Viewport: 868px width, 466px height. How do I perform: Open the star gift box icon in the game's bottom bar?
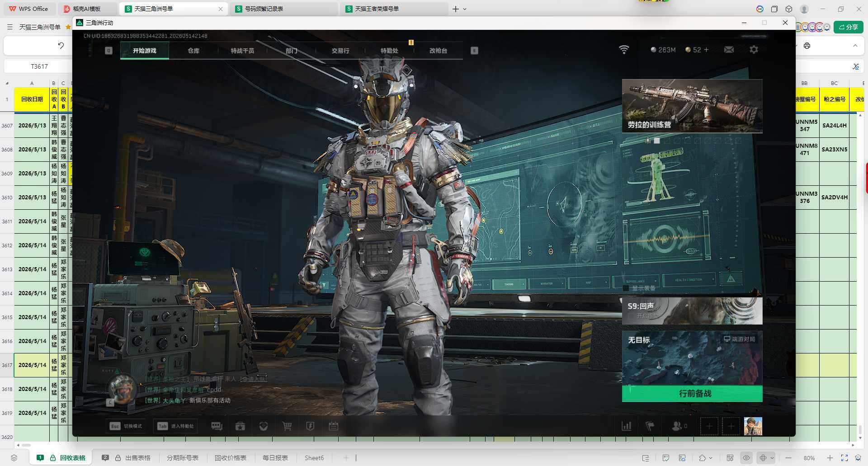[x=240, y=426]
